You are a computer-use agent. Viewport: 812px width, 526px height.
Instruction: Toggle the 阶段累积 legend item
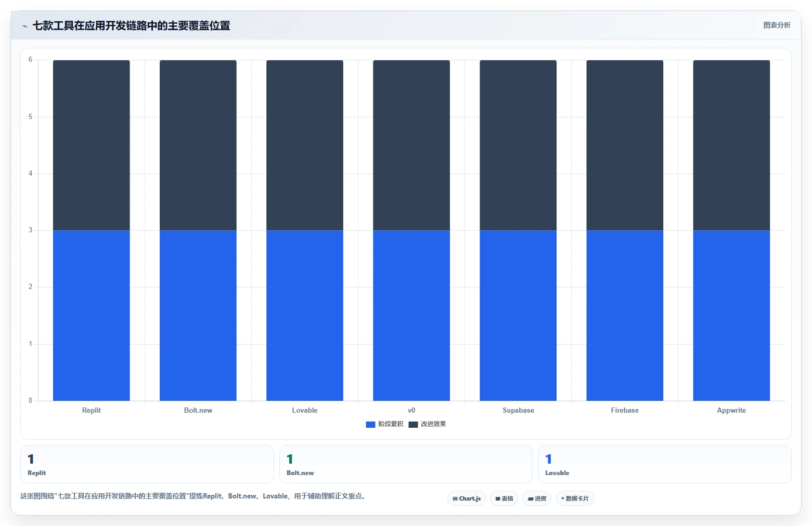click(x=384, y=424)
